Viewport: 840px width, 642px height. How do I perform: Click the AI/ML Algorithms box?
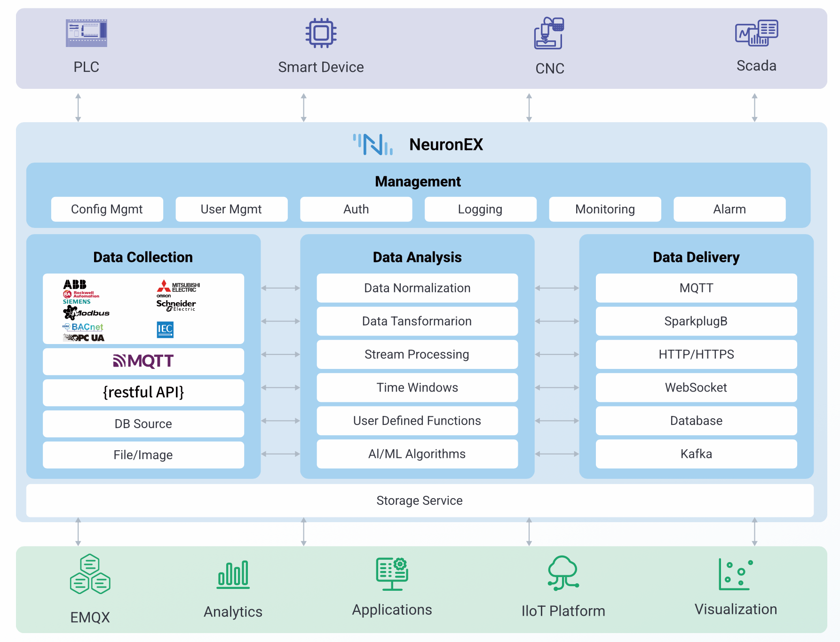click(417, 454)
